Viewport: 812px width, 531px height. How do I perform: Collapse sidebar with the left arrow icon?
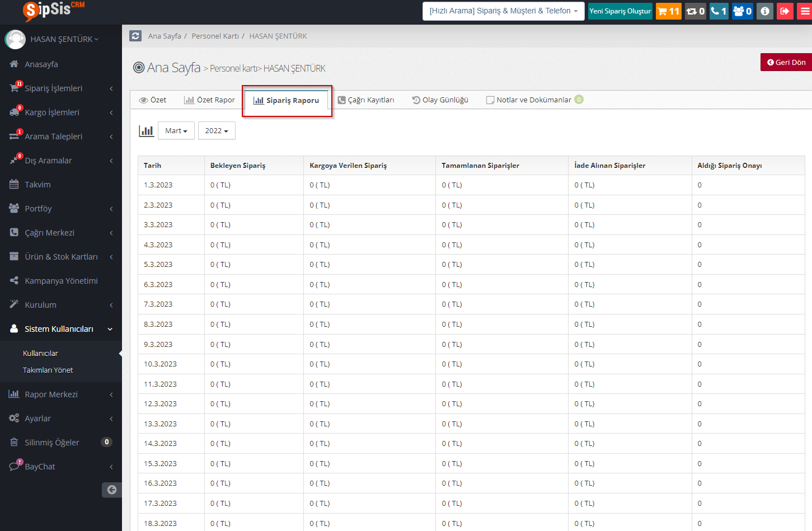[111, 490]
